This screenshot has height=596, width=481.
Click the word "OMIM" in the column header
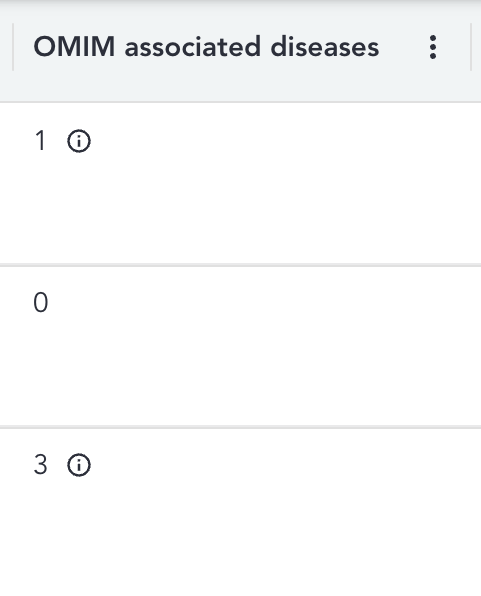click(x=74, y=47)
